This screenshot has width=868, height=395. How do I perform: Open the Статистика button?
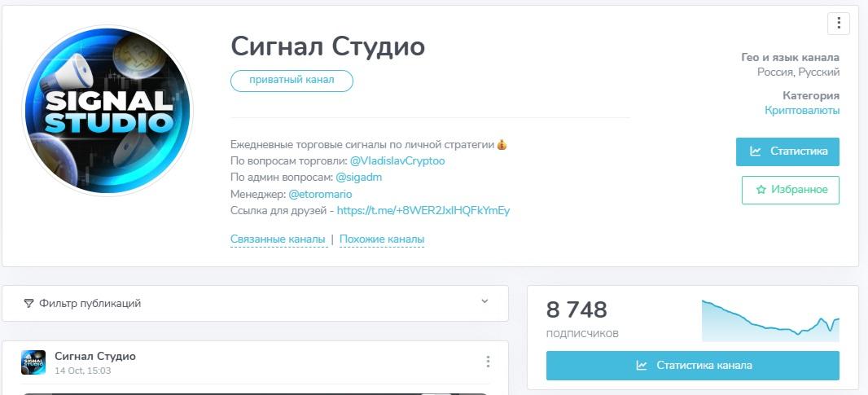tap(787, 151)
